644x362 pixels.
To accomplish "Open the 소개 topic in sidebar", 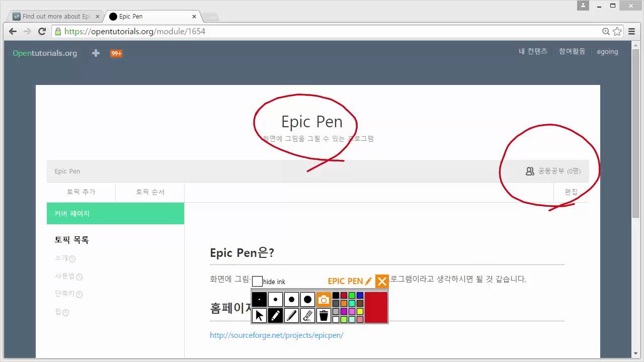I will pyautogui.click(x=65, y=258).
